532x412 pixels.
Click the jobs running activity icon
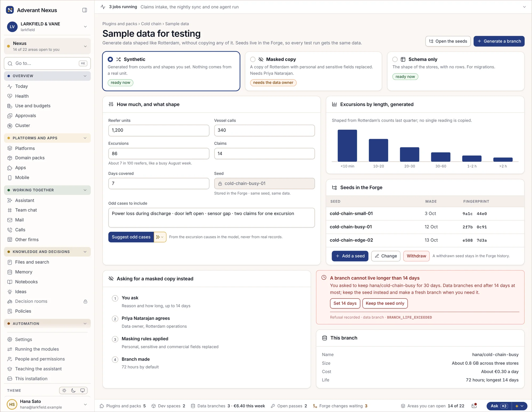103,7
